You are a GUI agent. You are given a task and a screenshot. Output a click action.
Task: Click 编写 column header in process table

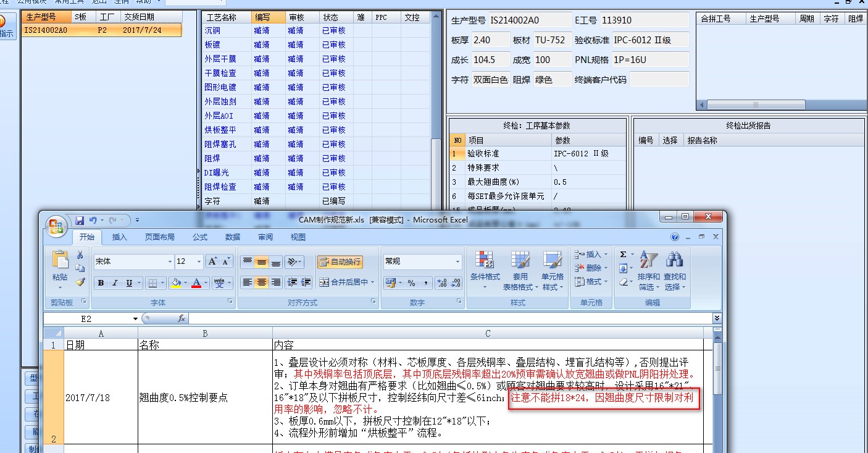click(269, 17)
